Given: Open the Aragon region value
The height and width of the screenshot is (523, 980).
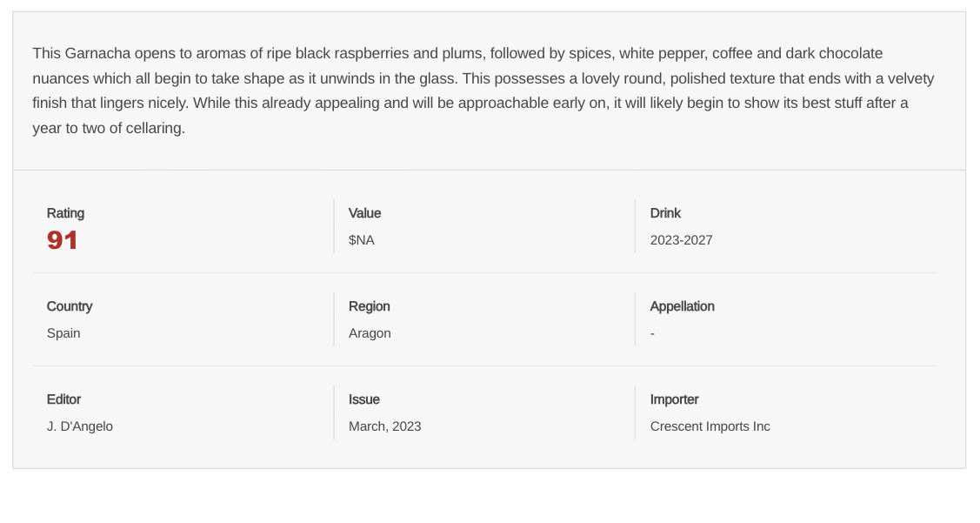Looking at the screenshot, I should click(370, 333).
